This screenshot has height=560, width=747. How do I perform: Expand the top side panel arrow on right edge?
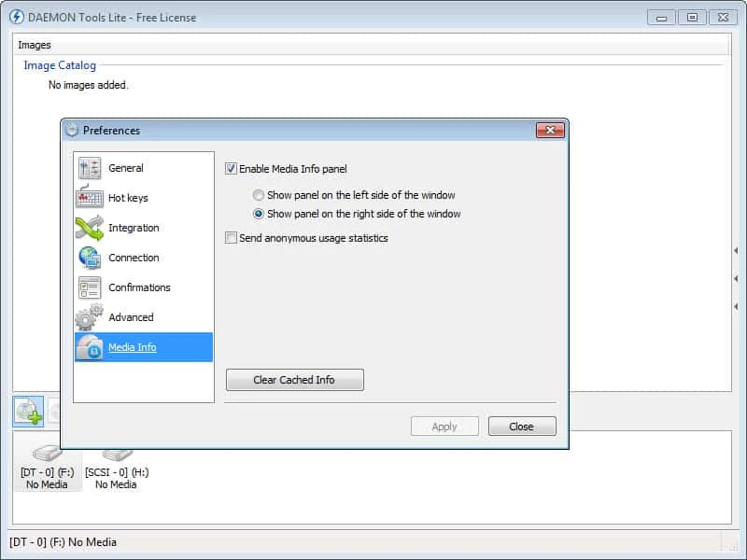click(x=737, y=251)
